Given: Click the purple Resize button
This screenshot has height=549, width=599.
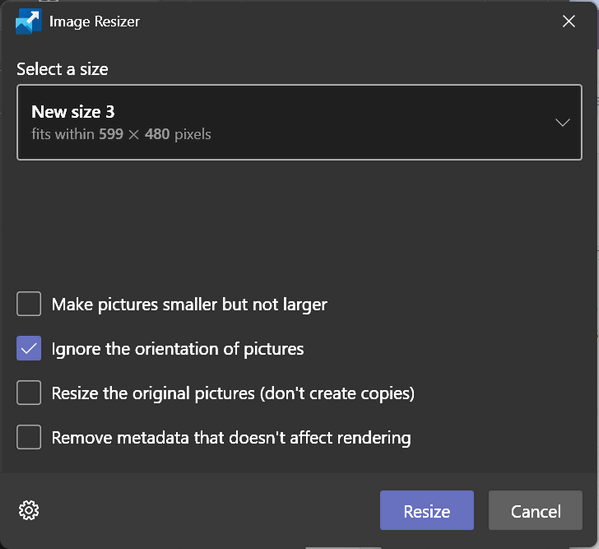Looking at the screenshot, I should (x=427, y=510).
